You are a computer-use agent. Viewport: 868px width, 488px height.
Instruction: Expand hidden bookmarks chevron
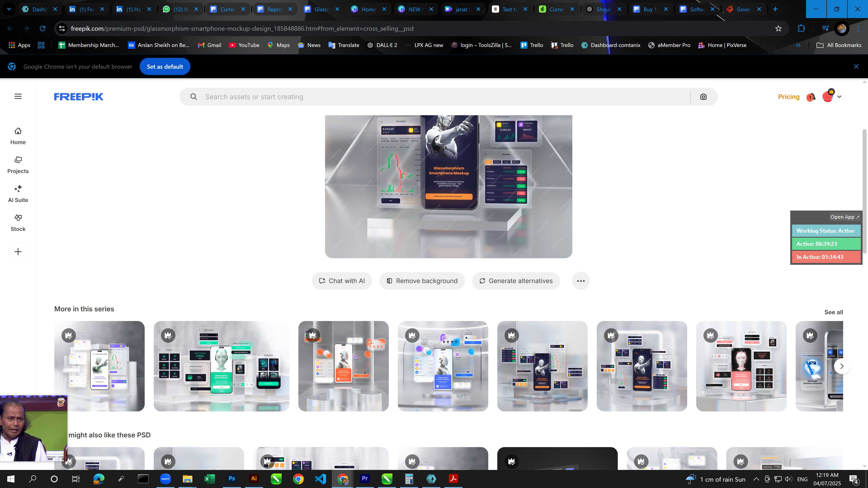coord(798,45)
